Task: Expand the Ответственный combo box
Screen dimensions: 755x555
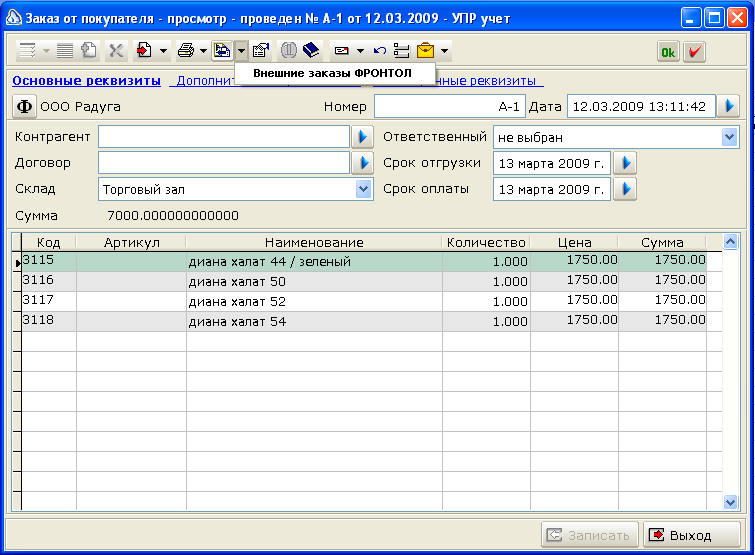Action: point(729,137)
